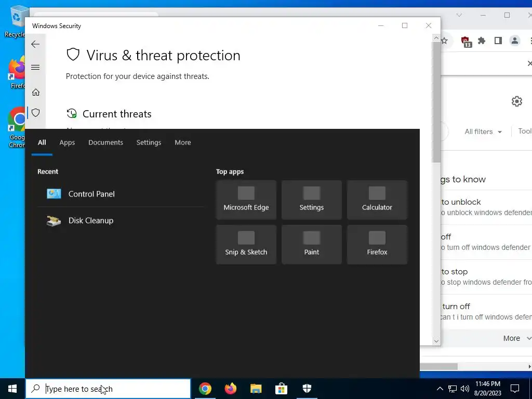Show hidden system tray icons
The image size is (532, 399).
coord(440,389)
